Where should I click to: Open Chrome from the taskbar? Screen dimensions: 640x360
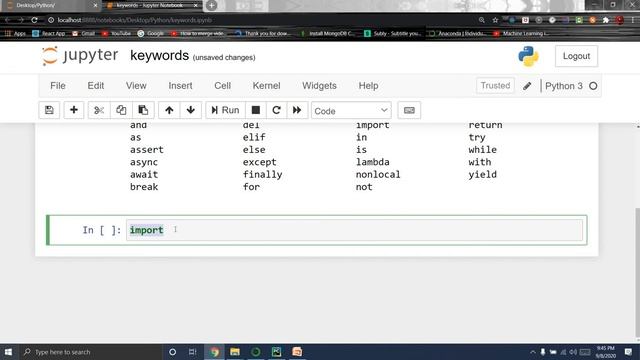click(215, 352)
